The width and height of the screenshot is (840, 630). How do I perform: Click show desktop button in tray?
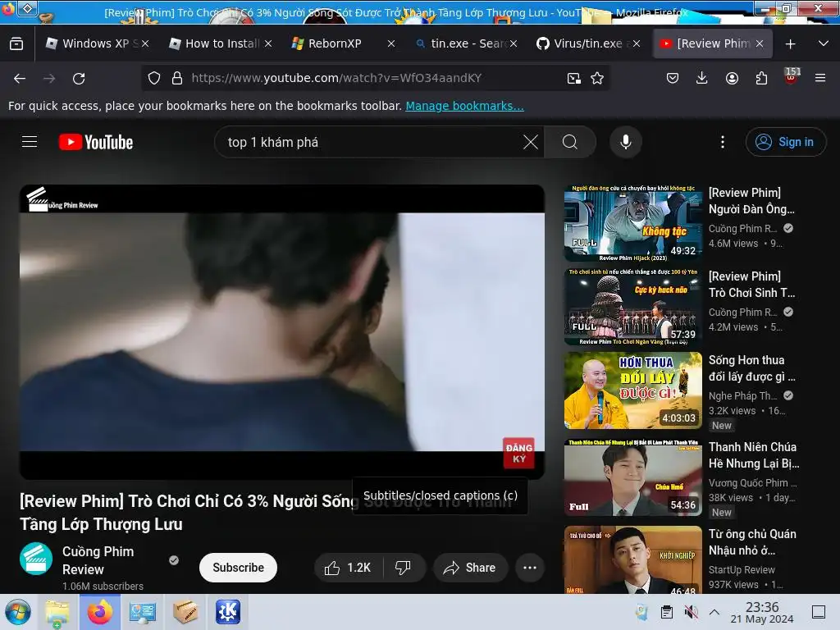tap(818, 612)
